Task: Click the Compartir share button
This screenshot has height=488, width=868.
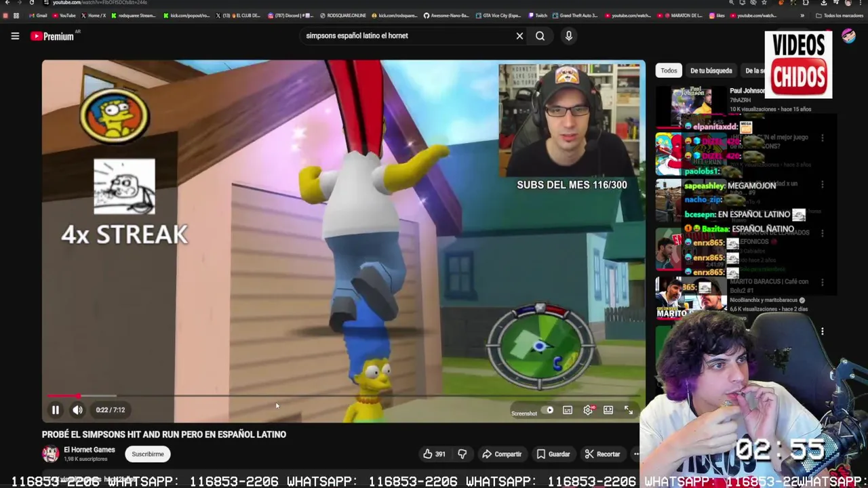Action: point(502,454)
